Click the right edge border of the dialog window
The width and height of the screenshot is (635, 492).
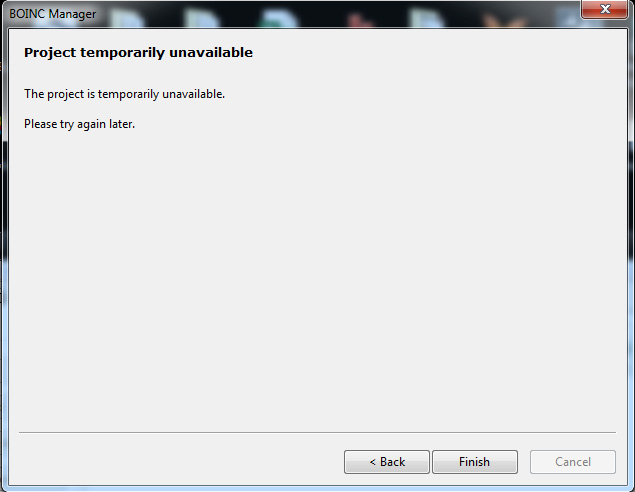631,259
